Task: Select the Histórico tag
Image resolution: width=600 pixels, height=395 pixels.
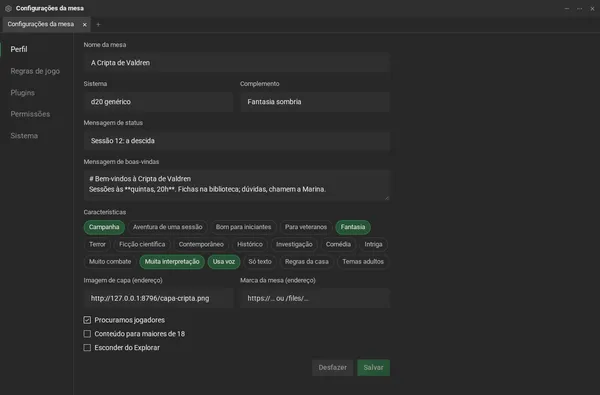Action: coord(250,244)
